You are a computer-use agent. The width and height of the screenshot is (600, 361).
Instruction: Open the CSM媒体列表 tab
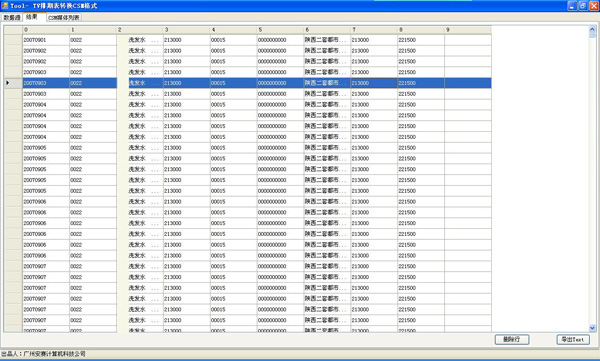[x=64, y=18]
